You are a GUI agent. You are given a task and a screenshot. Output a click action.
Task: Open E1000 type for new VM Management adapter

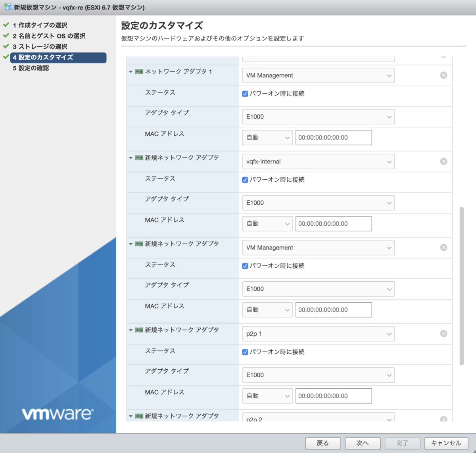(x=318, y=289)
